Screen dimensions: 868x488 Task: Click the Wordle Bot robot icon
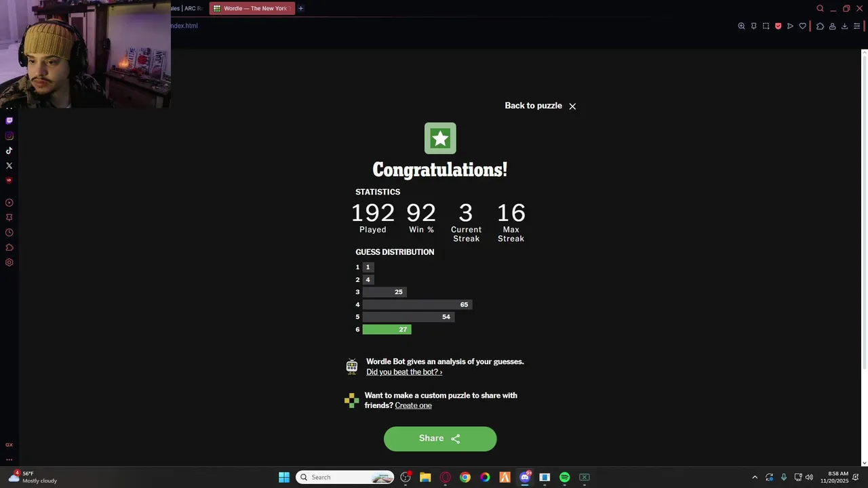(351, 367)
